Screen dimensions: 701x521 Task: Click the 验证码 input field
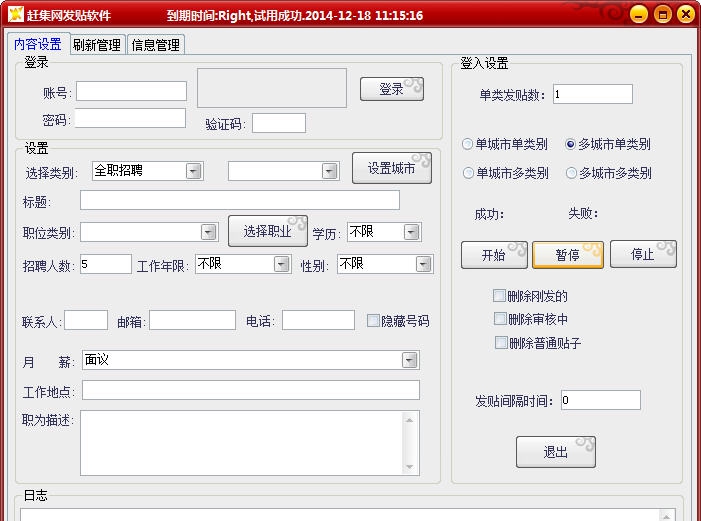279,123
